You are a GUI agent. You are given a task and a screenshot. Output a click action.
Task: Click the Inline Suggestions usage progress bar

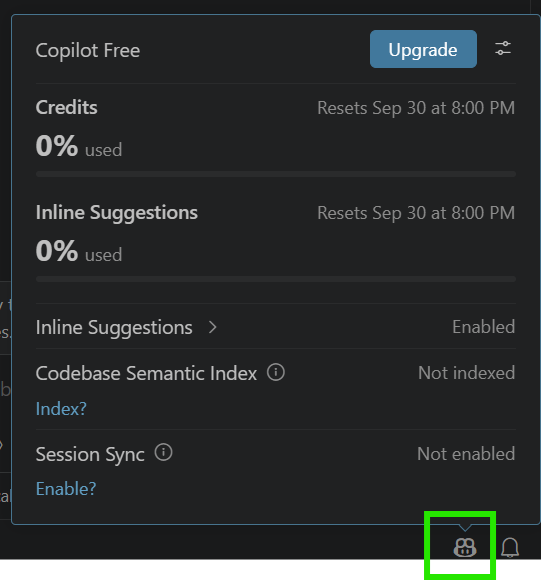point(276,279)
